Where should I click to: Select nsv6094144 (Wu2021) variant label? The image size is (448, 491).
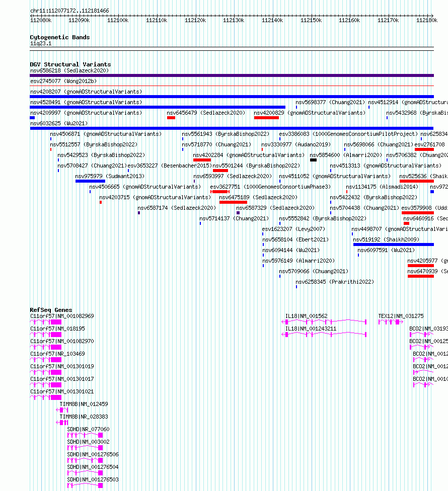point(291,250)
